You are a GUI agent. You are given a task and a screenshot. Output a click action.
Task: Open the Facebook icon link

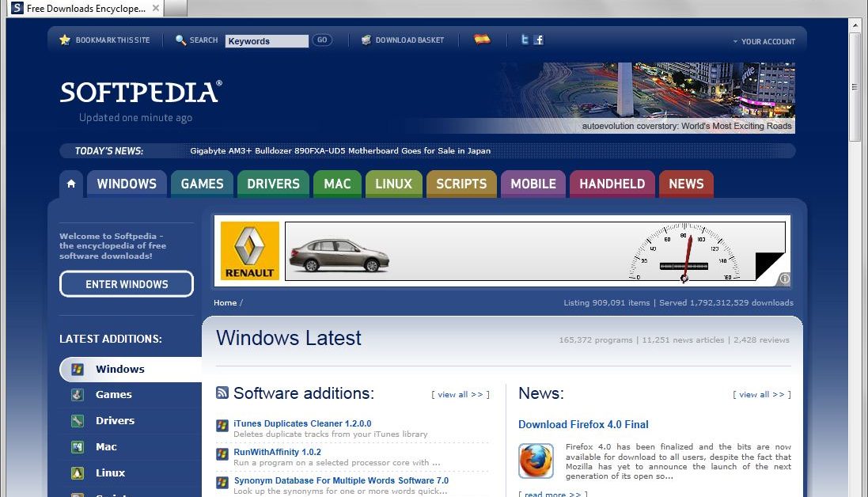tap(538, 40)
